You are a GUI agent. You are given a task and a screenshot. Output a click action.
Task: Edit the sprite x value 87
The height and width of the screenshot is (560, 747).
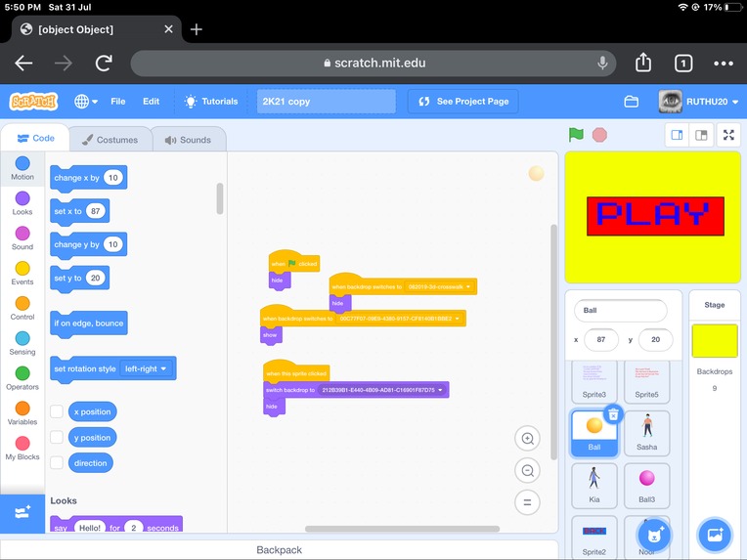coord(601,339)
